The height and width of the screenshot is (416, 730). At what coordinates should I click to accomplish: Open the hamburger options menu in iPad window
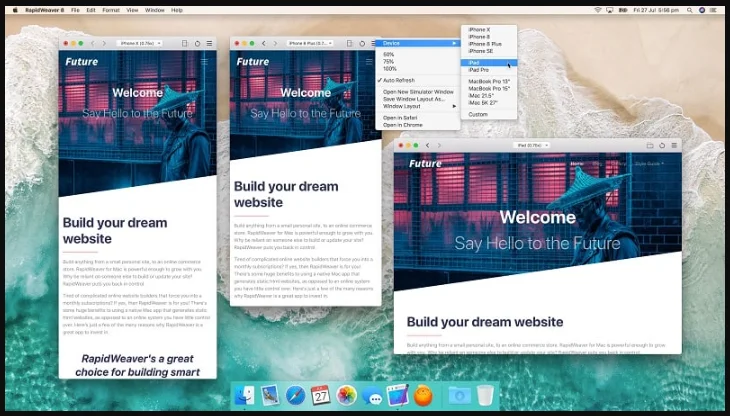(x=674, y=146)
